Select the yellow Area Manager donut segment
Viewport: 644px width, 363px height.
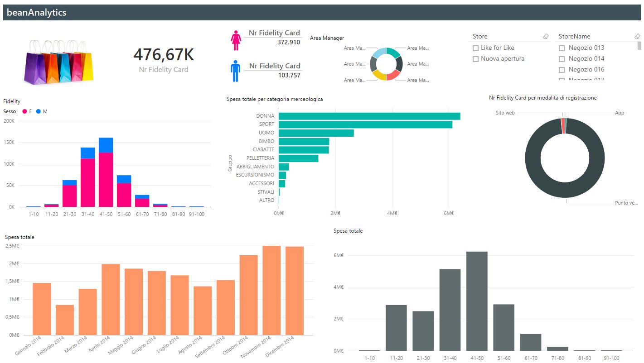pos(380,75)
